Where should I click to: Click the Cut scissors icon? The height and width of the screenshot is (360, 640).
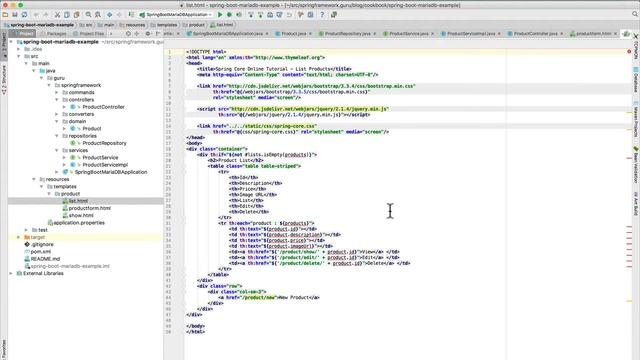[x=58, y=15]
